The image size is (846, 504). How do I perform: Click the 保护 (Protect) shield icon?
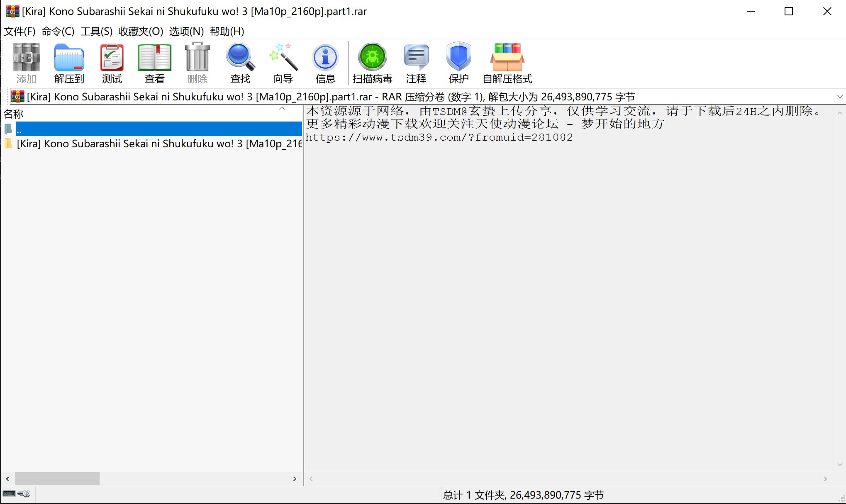(458, 63)
